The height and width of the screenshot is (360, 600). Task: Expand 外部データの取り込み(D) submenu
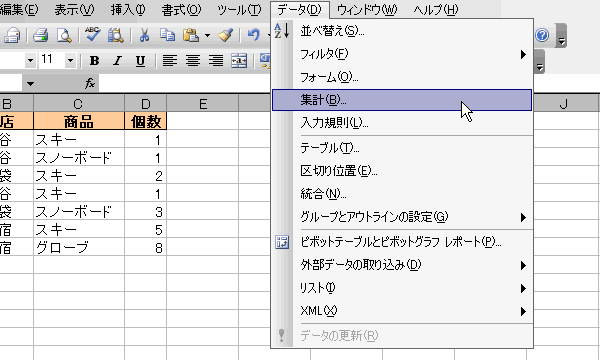point(402,265)
